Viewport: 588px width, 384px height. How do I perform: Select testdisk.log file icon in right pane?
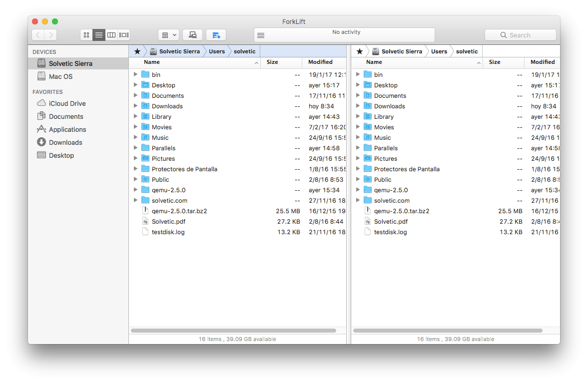coord(368,232)
